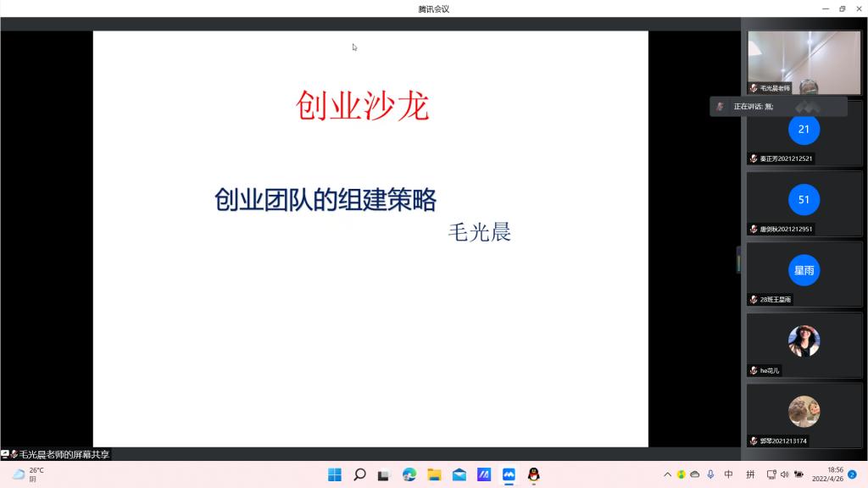Click the 正在讲话 speaking indicator
Screen dimensions: 868x488
click(x=777, y=107)
